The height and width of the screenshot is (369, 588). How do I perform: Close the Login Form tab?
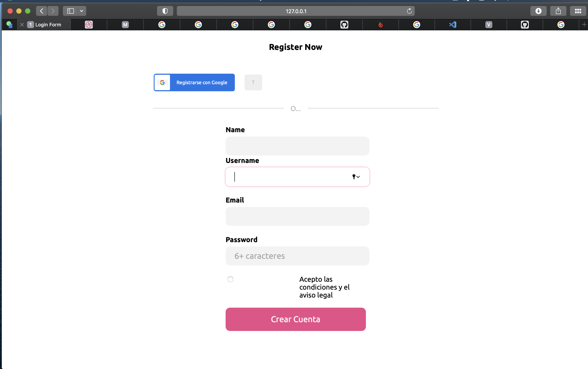click(22, 24)
